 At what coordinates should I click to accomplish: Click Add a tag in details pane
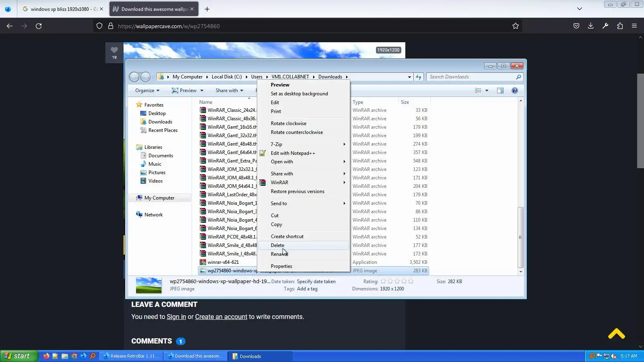(307, 289)
